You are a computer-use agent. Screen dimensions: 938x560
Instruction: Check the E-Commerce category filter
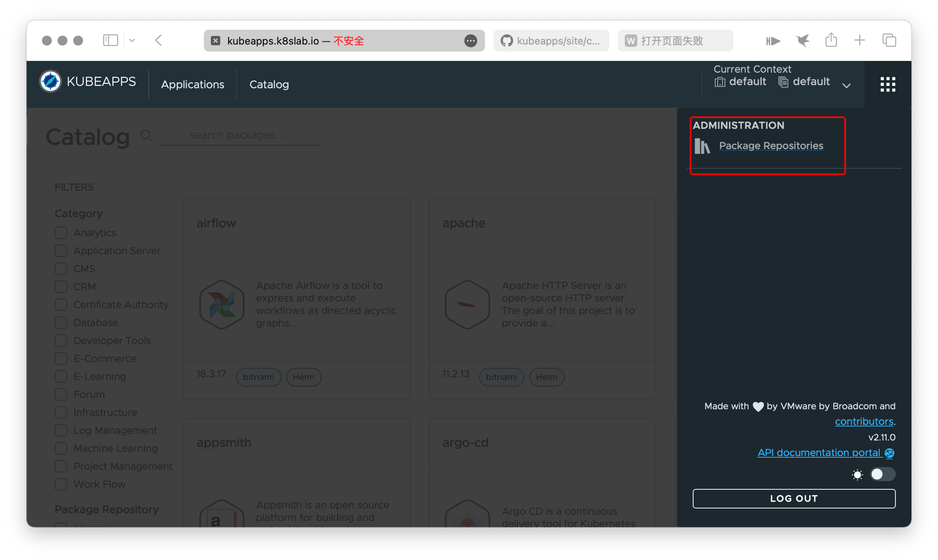tap(61, 358)
